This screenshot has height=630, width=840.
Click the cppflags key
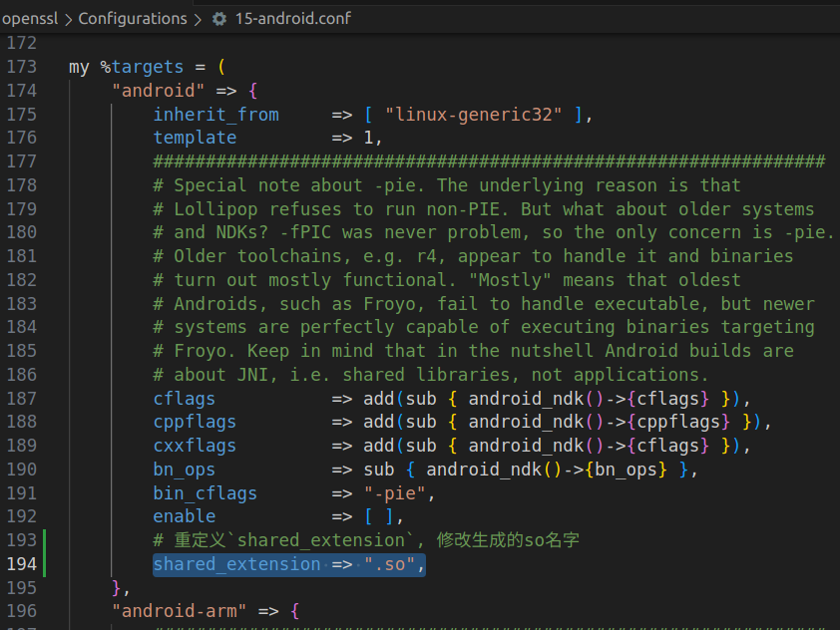pos(195,422)
